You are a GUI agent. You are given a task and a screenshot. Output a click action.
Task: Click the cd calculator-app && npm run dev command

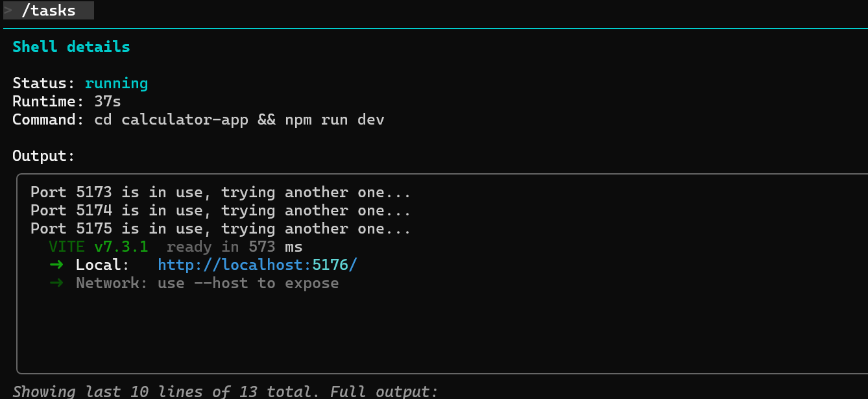click(239, 120)
